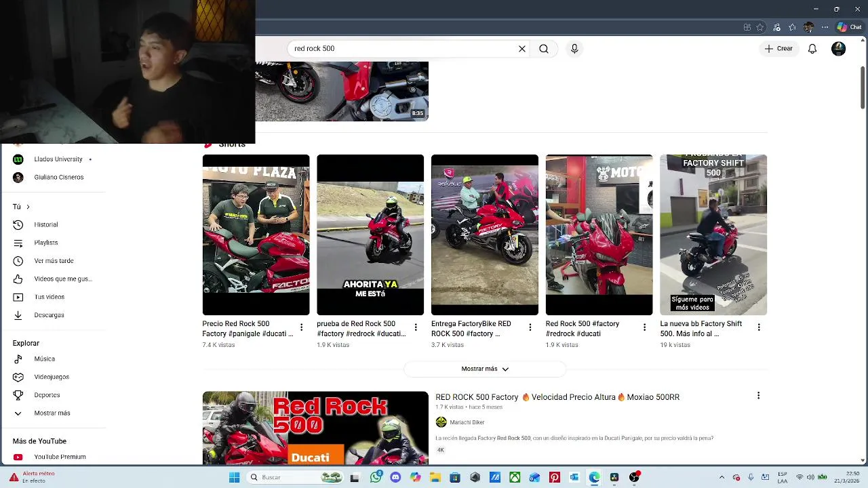The width and height of the screenshot is (868, 488).
Task: Click the media control music icon in toolbar
Action: coord(776,27)
